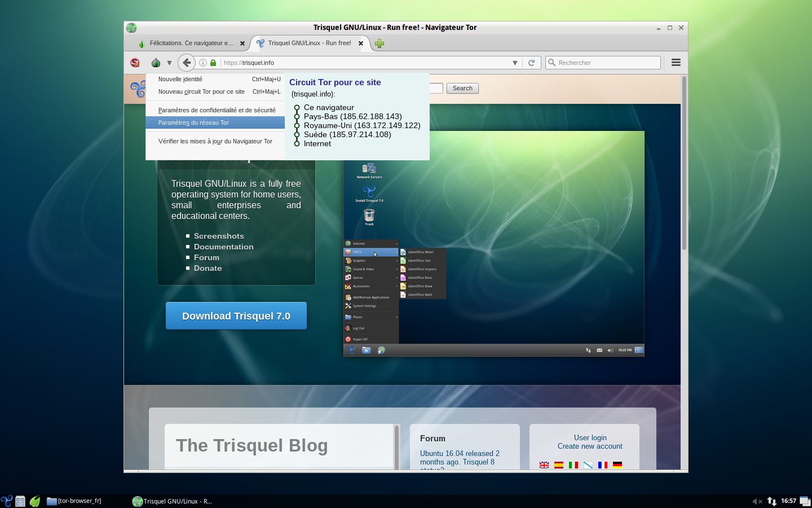Choose Nouvelle identité menu entry
812x508 pixels.
click(x=215, y=79)
